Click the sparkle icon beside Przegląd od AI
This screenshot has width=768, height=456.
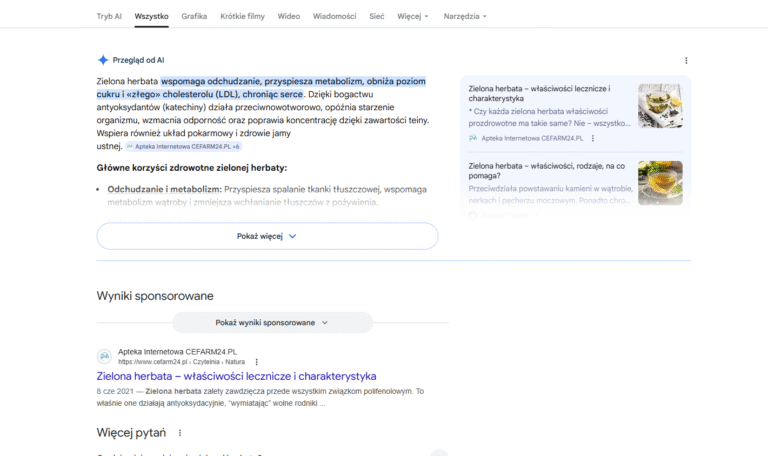(103, 60)
